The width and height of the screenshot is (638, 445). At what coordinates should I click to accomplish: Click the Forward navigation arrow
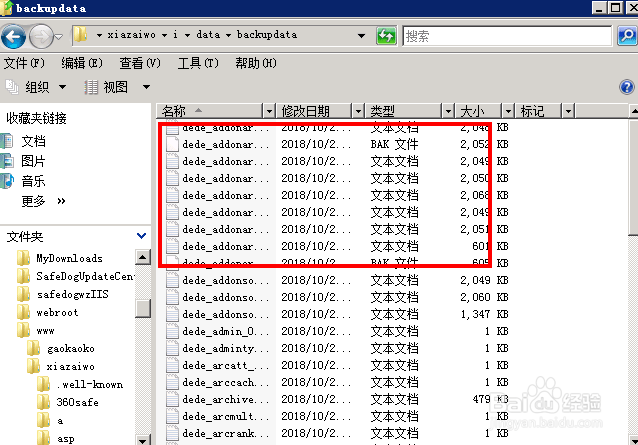point(41,37)
